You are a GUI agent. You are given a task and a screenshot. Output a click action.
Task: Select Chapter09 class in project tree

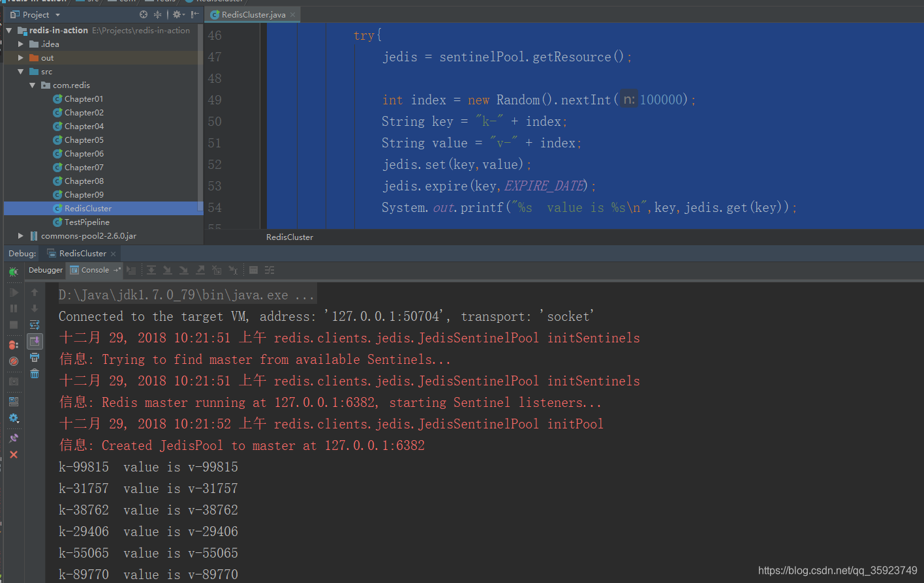tap(84, 195)
